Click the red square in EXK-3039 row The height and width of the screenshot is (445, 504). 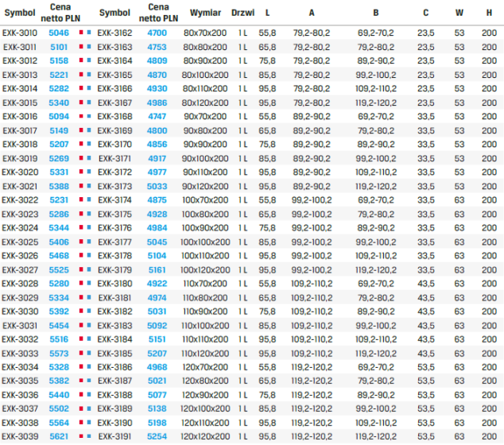[x=81, y=436]
